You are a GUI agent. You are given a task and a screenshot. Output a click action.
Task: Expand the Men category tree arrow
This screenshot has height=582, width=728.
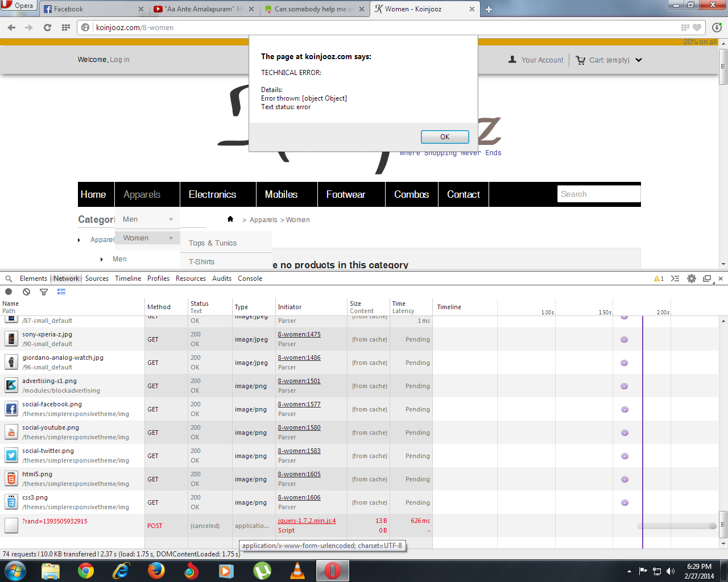coord(102,259)
